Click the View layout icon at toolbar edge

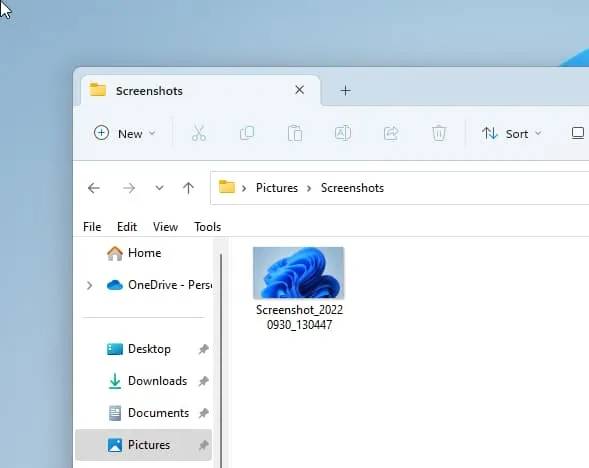pos(578,133)
